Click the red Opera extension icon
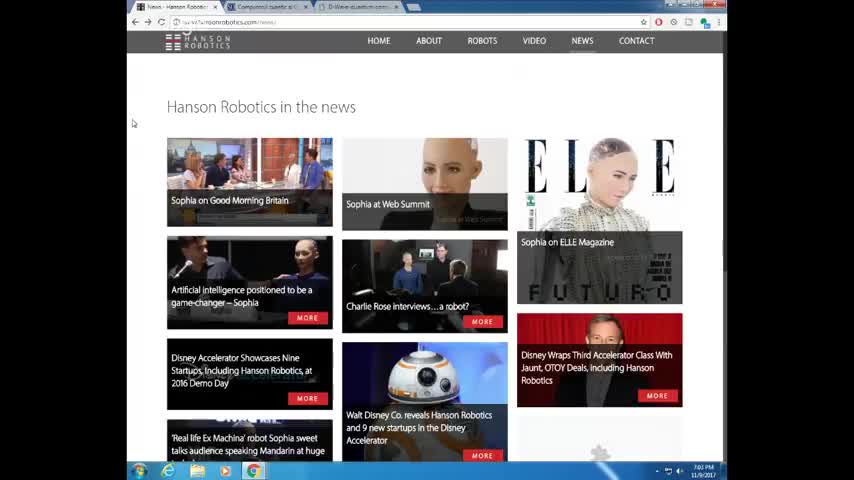Image resolution: width=854 pixels, height=480 pixels. click(x=658, y=22)
